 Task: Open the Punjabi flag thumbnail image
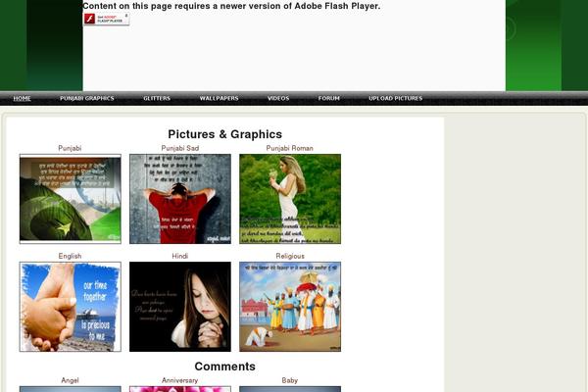(x=71, y=199)
